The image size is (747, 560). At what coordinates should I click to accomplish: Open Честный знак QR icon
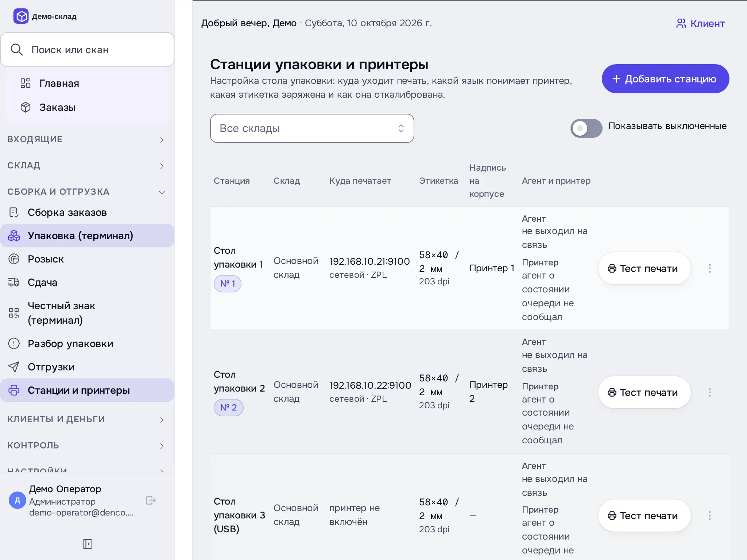14,313
